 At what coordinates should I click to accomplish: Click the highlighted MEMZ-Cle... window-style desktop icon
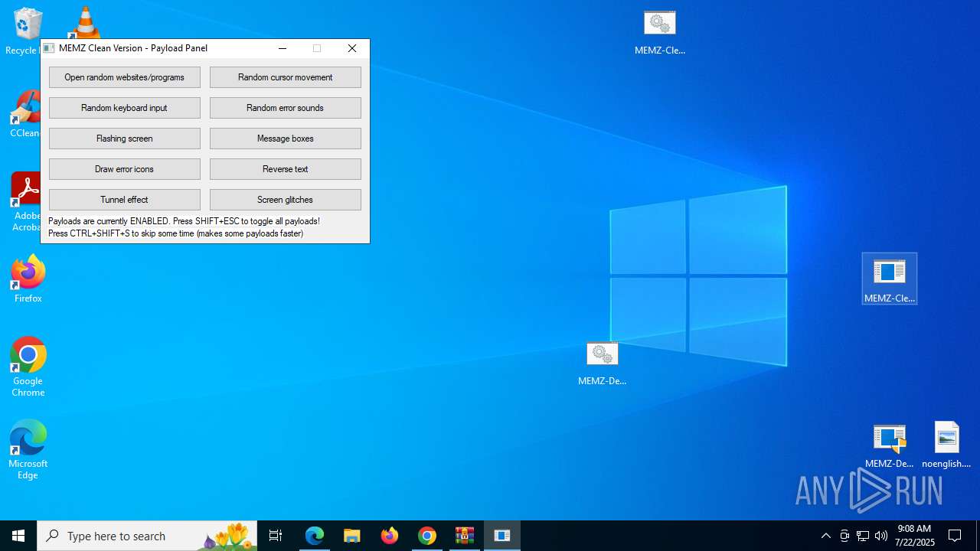pyautogui.click(x=890, y=279)
